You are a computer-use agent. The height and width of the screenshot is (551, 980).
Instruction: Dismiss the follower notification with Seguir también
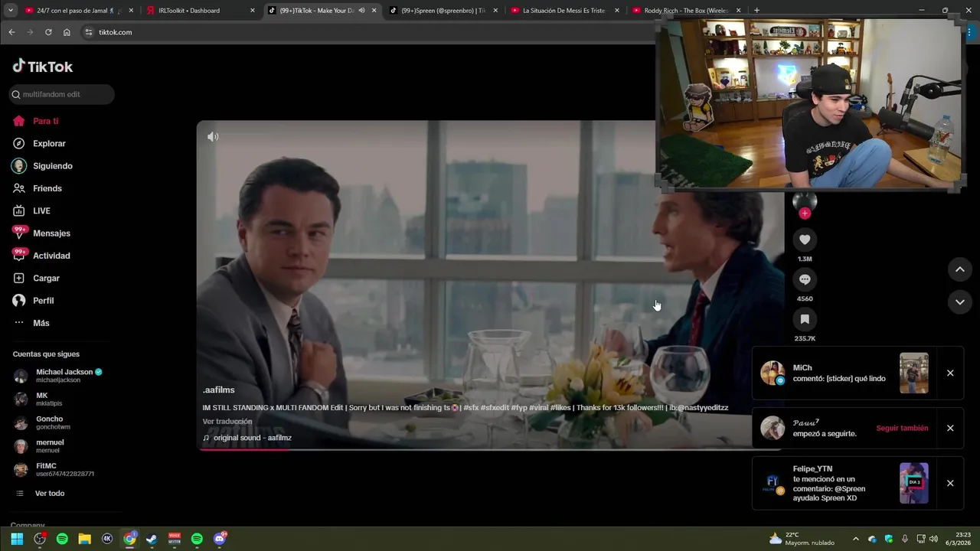coord(950,428)
